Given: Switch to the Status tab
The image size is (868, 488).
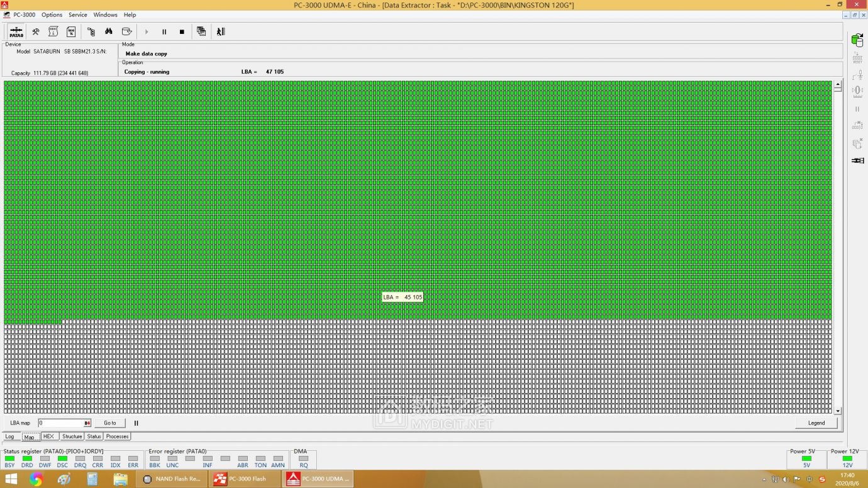Looking at the screenshot, I should point(94,436).
